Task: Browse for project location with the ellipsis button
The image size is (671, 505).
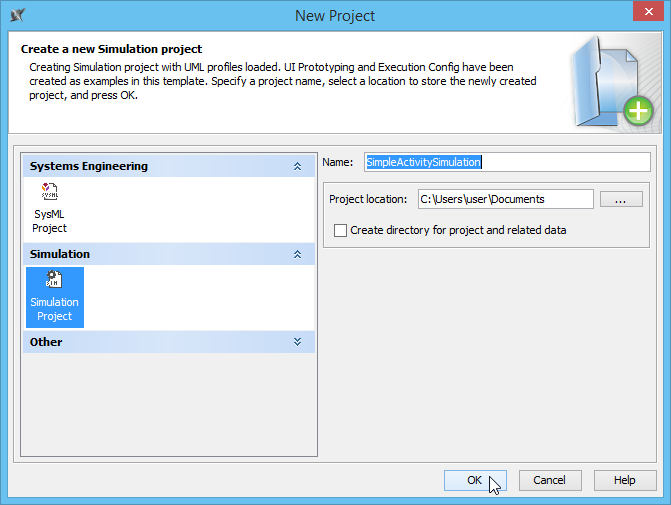Action: coord(621,199)
